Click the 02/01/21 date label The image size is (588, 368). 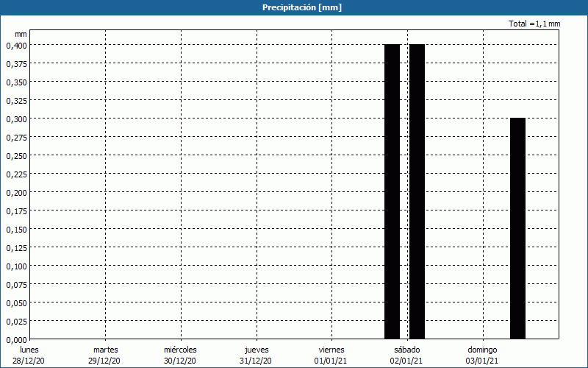point(406,361)
